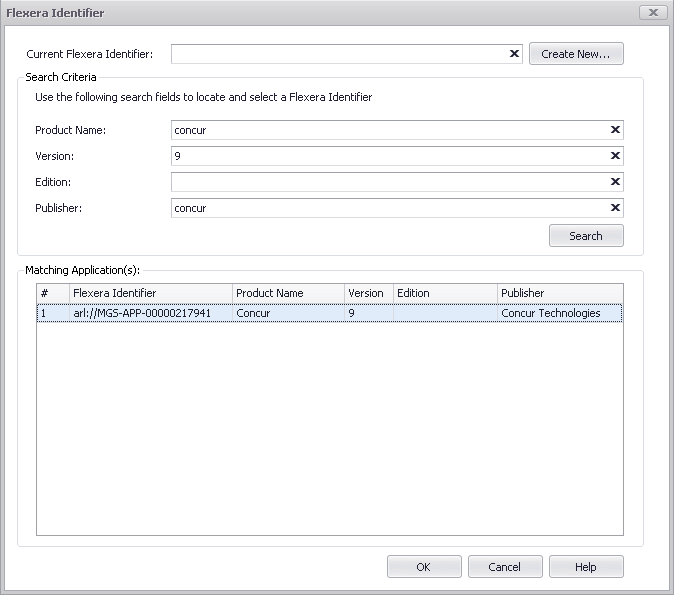The image size is (674, 596).
Task: Clear the Edition field
Action: click(615, 182)
